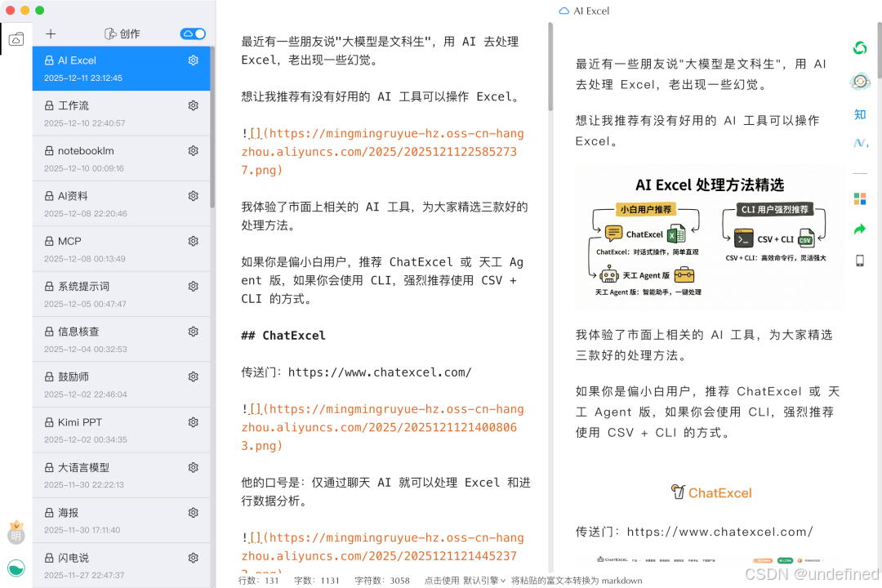Image resolution: width=882 pixels, height=588 pixels.
Task: Click the AI Excel window title
Action: coord(584,11)
